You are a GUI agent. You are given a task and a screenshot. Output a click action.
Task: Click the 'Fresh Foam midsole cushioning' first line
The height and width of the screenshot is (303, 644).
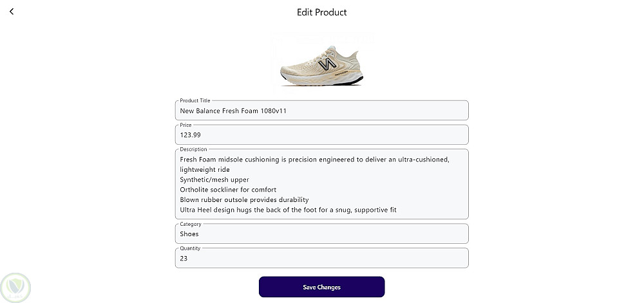tap(314, 160)
